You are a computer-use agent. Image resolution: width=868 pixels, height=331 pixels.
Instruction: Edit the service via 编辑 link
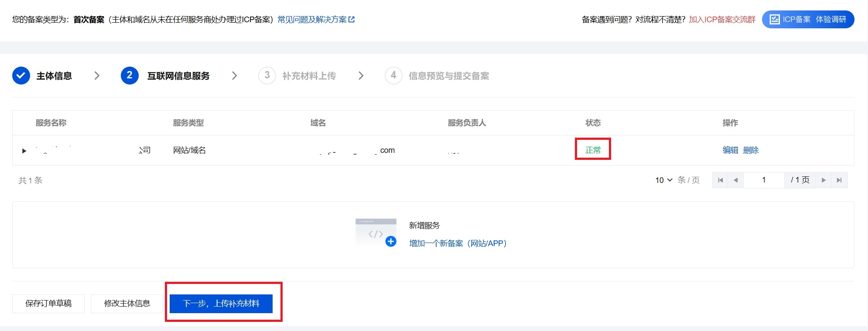tap(730, 150)
